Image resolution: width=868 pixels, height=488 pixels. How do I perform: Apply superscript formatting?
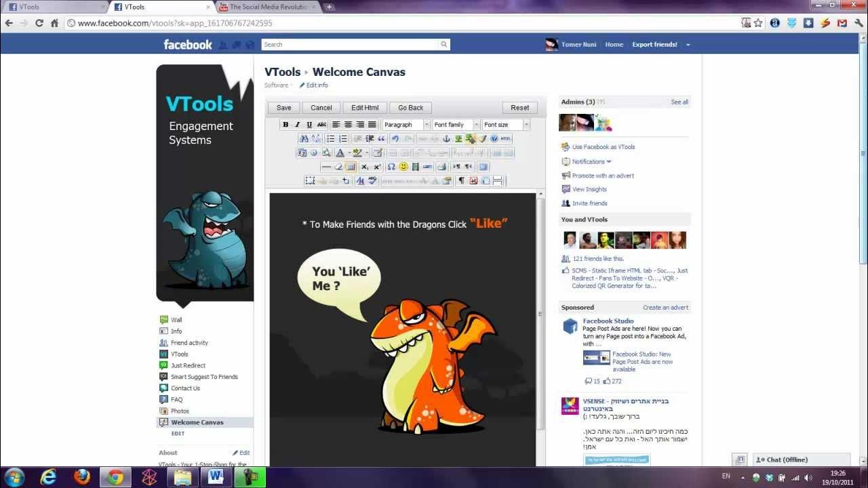[x=377, y=167]
